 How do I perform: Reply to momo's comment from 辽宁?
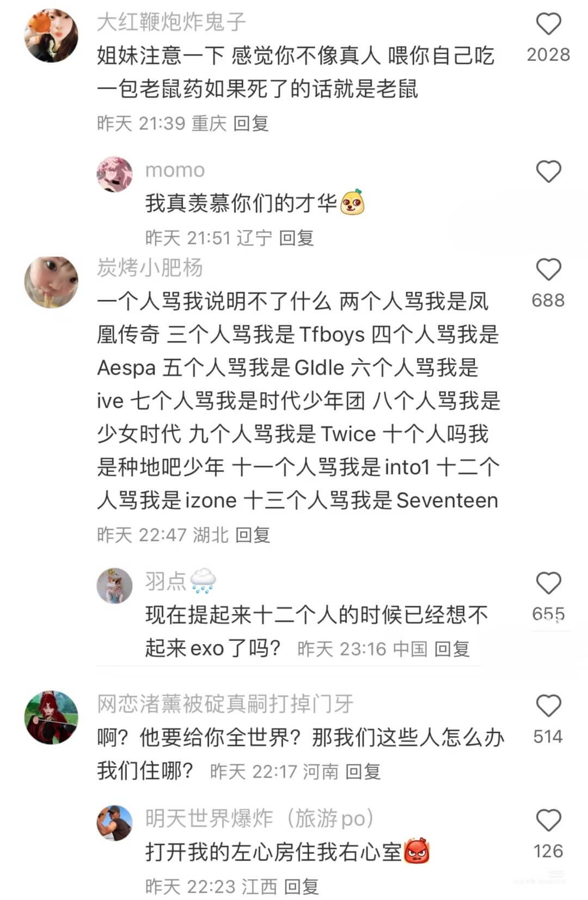pos(297,238)
